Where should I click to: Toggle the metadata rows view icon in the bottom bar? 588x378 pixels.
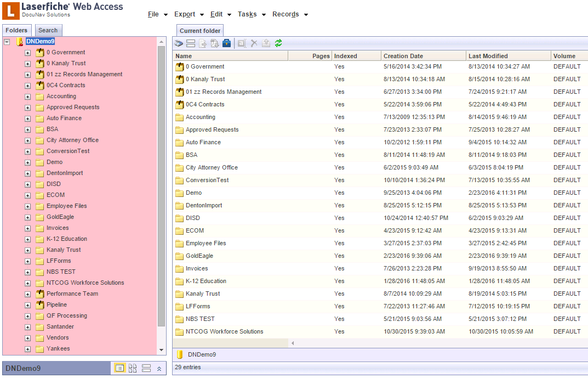click(146, 368)
